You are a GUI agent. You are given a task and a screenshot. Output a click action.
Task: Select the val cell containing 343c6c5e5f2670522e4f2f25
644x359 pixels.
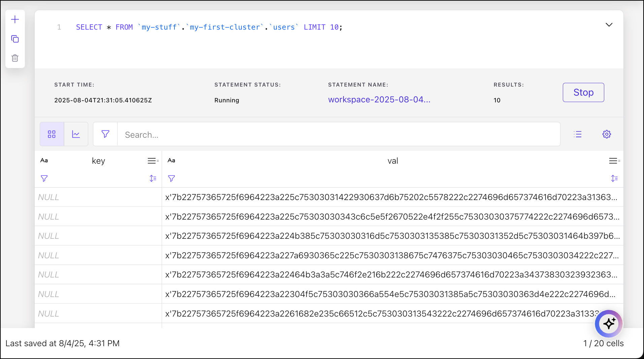pos(392,217)
